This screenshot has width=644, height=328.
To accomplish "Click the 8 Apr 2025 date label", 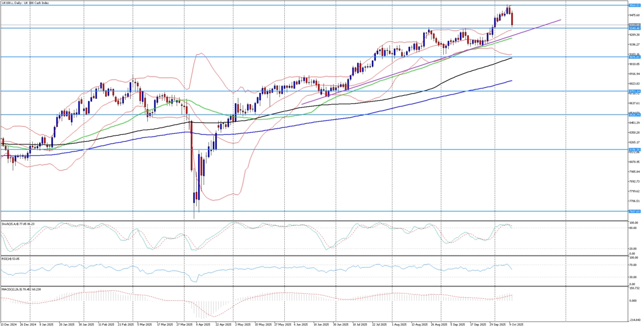I will (x=203, y=325).
